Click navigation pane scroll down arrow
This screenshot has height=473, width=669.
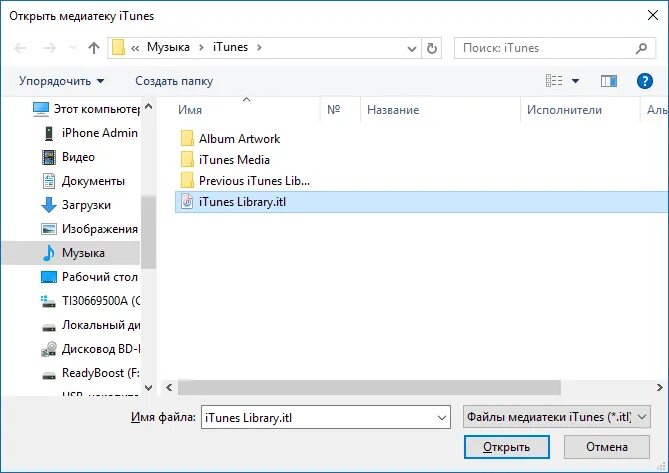tap(148, 388)
